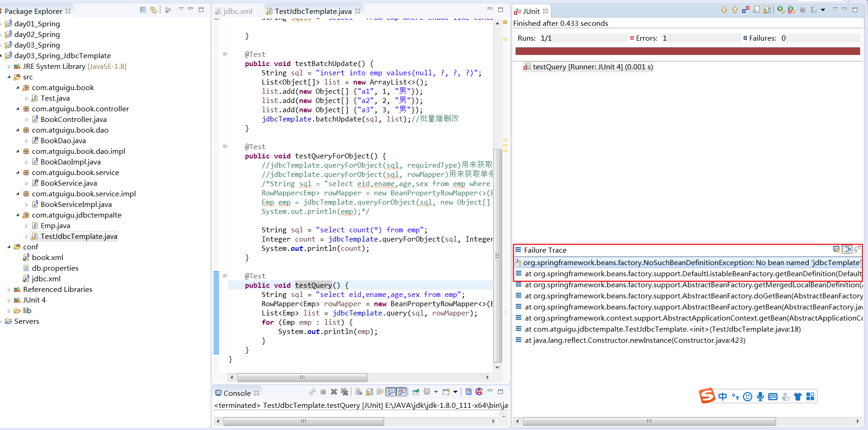
Task: Click Rerun Test icon in JUnit toolbar
Action: [781, 10]
